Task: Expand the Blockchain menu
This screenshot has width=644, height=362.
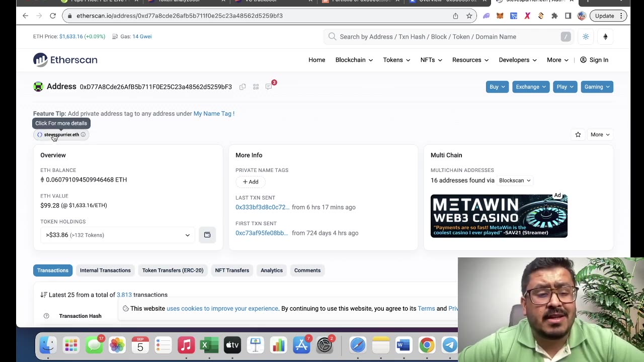Action: point(354,60)
